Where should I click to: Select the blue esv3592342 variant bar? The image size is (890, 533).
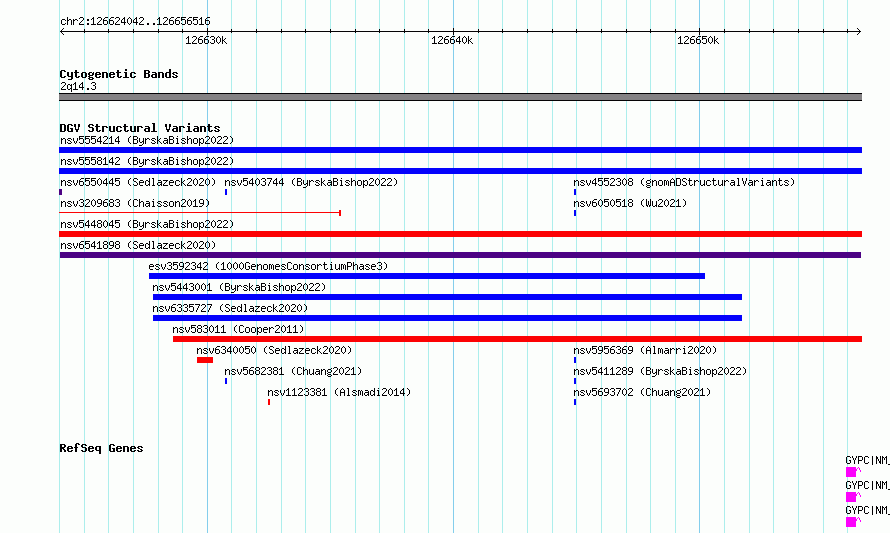pos(427,276)
